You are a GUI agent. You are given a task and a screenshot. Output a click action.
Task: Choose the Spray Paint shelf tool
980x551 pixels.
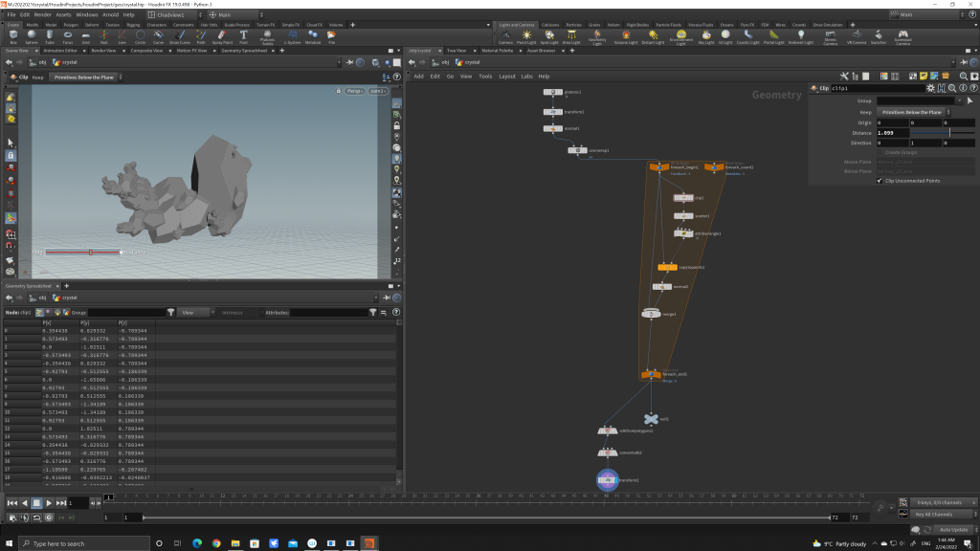point(220,36)
